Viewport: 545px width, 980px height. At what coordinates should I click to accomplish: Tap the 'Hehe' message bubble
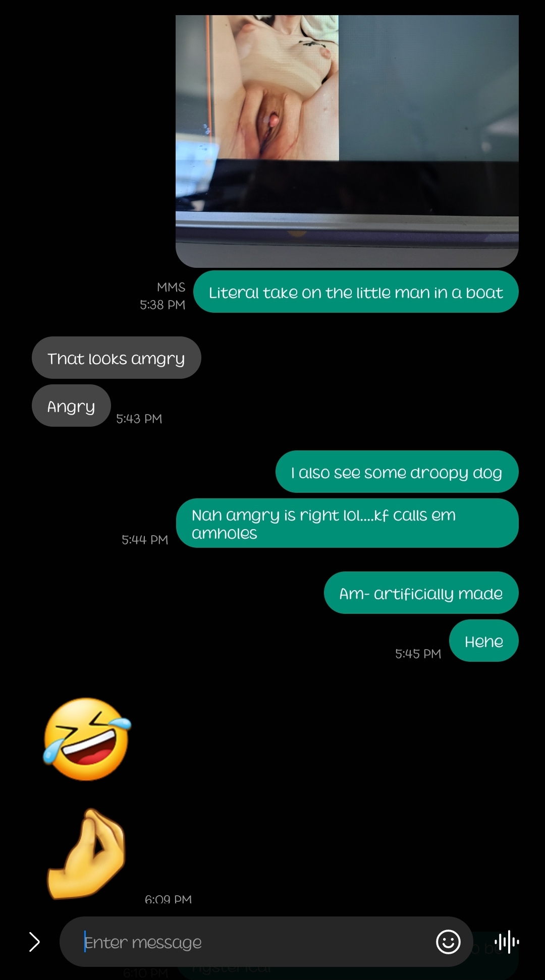[x=483, y=641]
